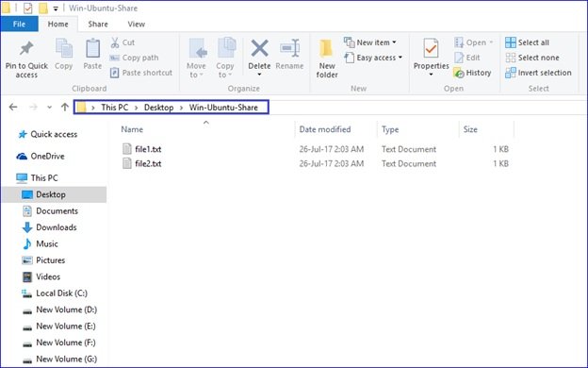Open Easy access dropdown
The image size is (588, 368).
373,58
